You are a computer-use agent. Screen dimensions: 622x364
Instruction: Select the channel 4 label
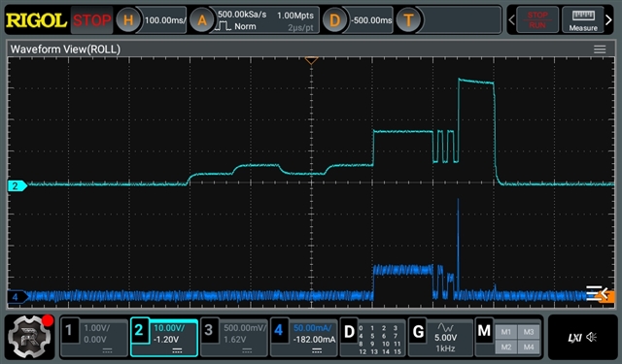pos(279,330)
